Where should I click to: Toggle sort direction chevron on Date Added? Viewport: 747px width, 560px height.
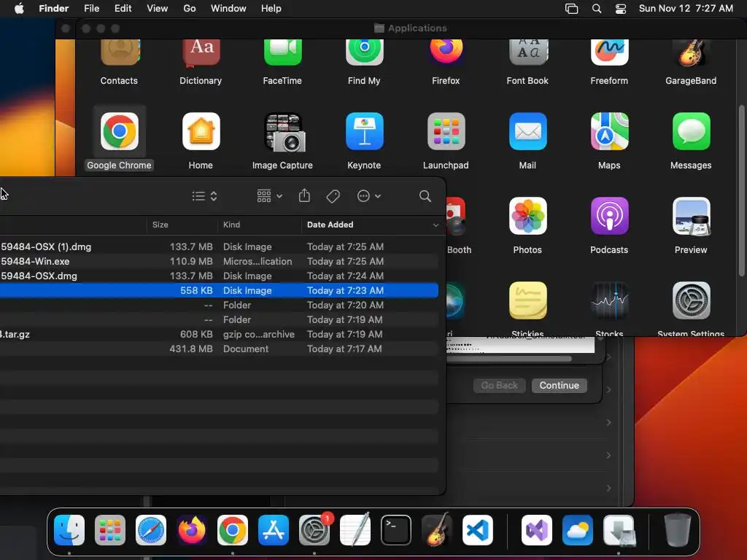click(436, 225)
